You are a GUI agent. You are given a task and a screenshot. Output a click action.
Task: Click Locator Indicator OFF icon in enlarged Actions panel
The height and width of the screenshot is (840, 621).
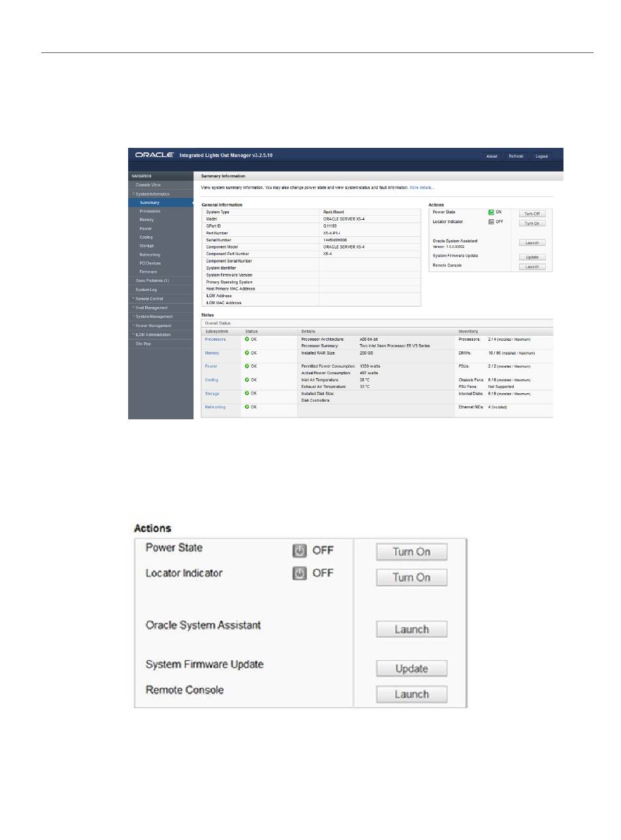299,574
